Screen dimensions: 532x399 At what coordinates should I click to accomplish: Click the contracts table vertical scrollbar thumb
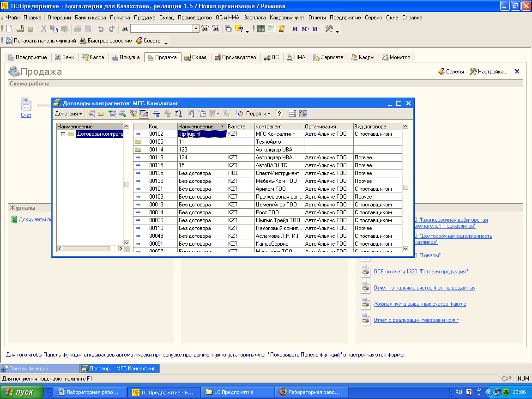[x=405, y=187]
